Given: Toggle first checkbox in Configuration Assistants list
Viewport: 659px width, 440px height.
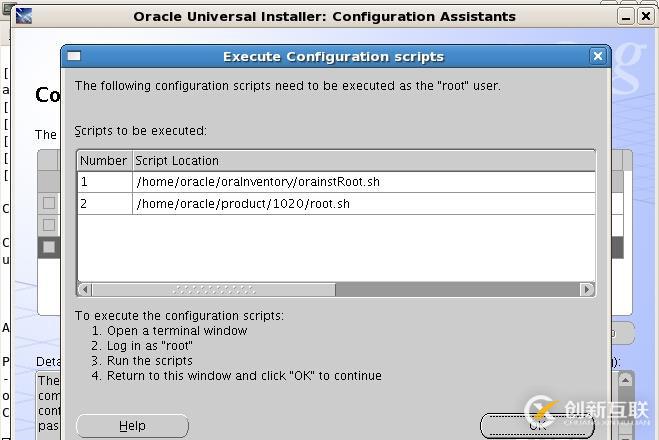Looking at the screenshot, I should [49, 203].
